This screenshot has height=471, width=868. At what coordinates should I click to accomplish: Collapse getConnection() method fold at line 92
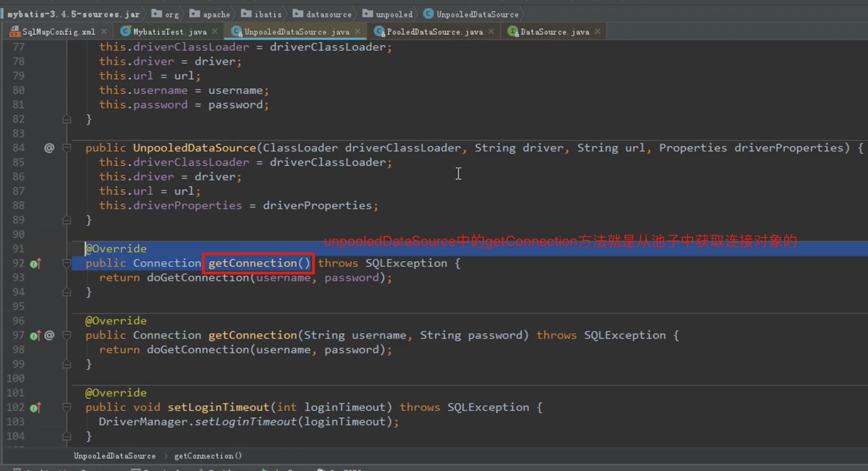pyautogui.click(x=67, y=264)
